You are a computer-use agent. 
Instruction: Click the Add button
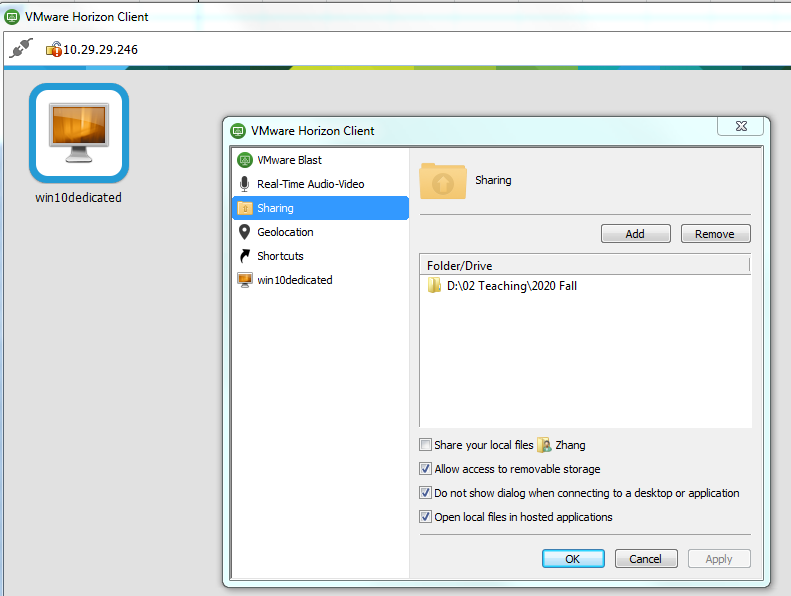[x=636, y=234]
